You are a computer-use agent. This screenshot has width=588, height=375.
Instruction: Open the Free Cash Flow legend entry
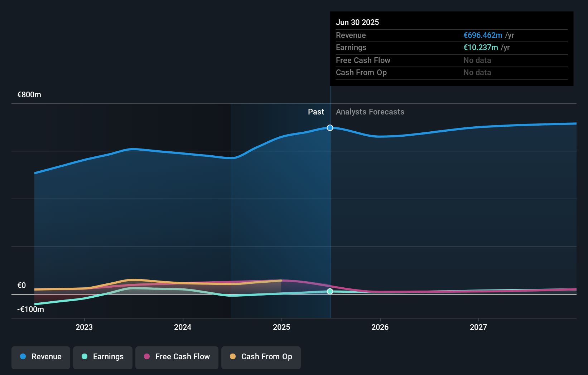click(x=177, y=357)
